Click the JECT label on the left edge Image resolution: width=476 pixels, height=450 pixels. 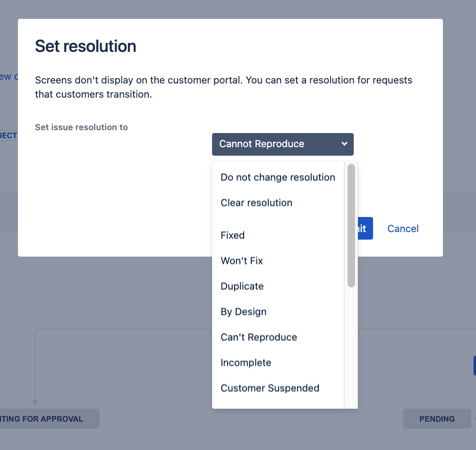coord(8,135)
